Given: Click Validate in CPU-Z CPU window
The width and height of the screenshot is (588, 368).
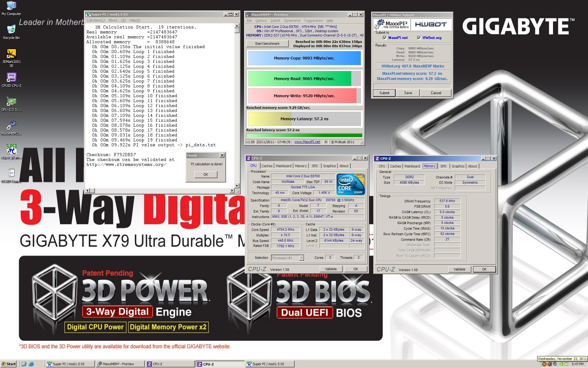Looking at the screenshot, I should [331, 269].
